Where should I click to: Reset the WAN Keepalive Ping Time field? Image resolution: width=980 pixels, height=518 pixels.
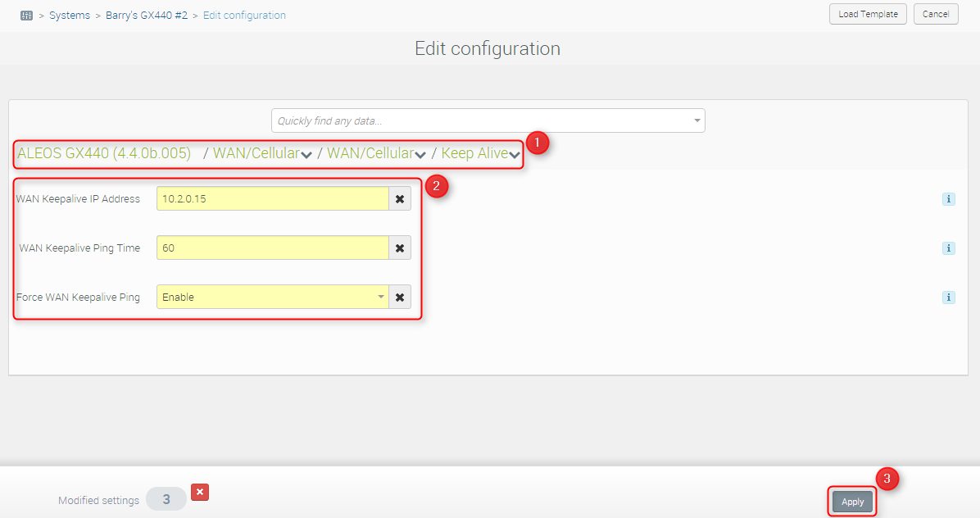[x=400, y=248]
